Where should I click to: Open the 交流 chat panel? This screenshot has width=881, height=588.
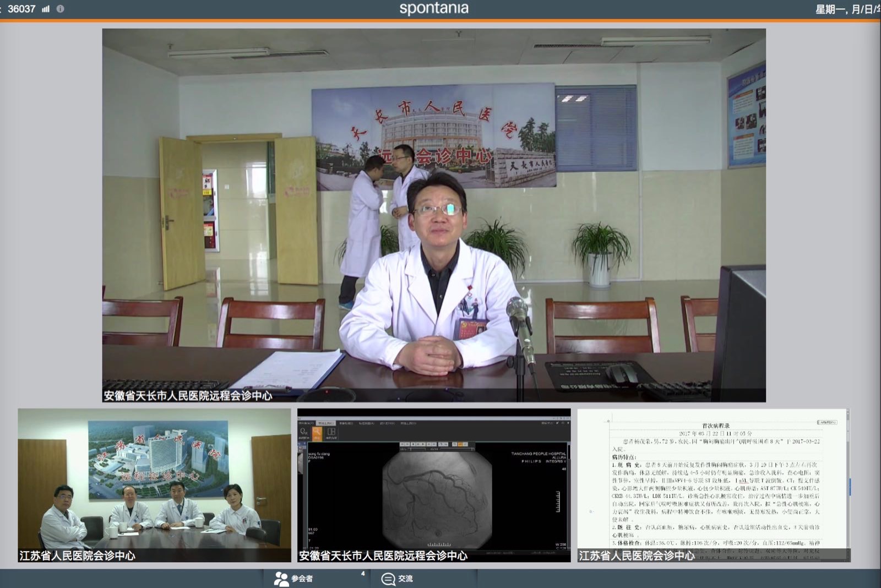[405, 579]
